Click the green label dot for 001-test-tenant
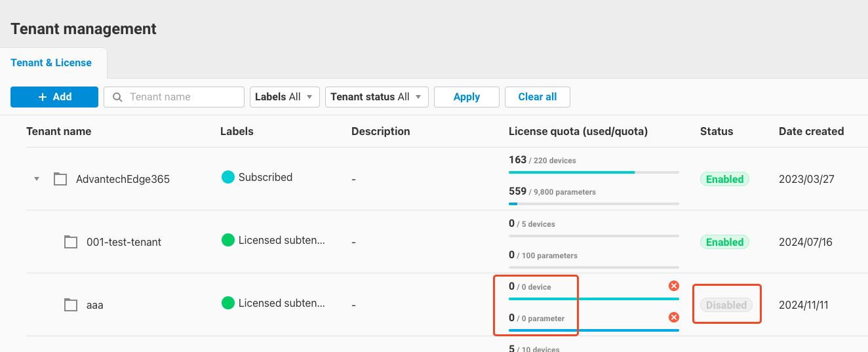Image resolution: width=868 pixels, height=352 pixels. click(x=228, y=240)
